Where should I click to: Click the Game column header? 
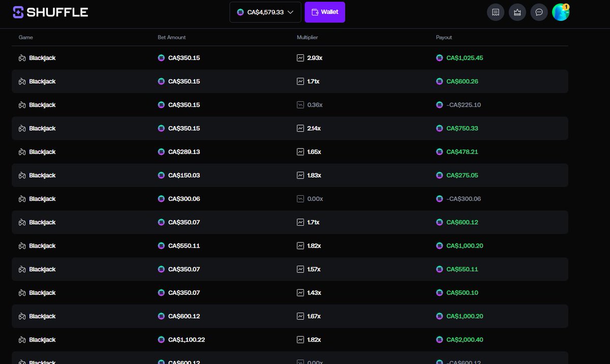(x=26, y=38)
